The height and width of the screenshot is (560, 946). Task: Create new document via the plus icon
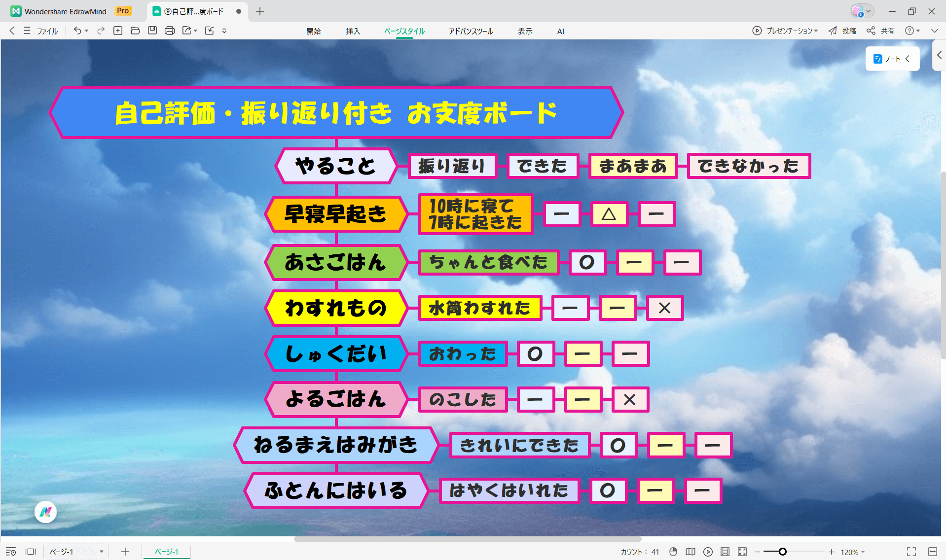tap(118, 31)
